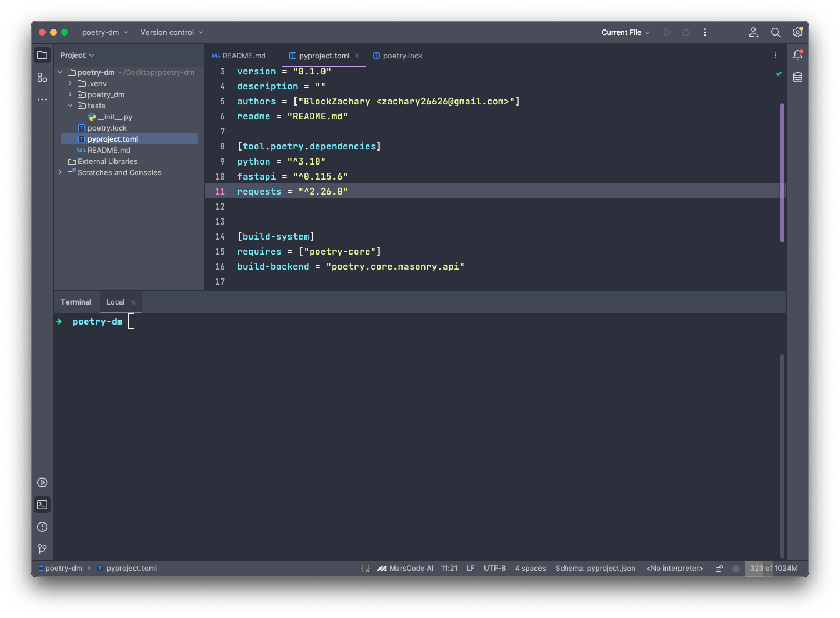The height and width of the screenshot is (618, 840).
Task: Open the Git tool window icon
Action: 42,549
